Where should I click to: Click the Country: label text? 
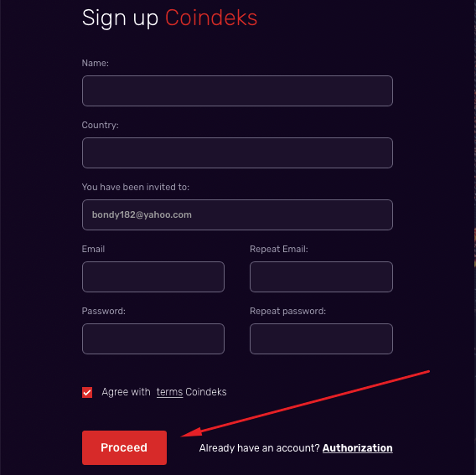click(x=100, y=125)
